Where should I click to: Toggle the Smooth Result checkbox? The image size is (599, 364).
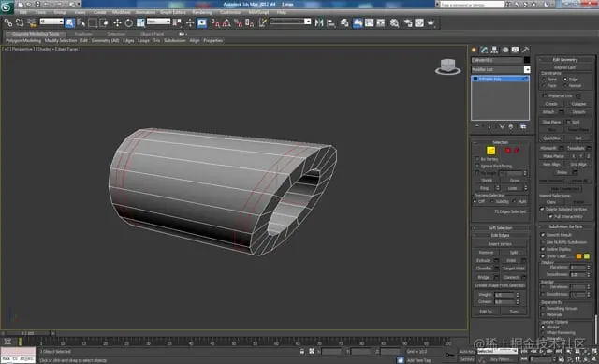coord(543,235)
